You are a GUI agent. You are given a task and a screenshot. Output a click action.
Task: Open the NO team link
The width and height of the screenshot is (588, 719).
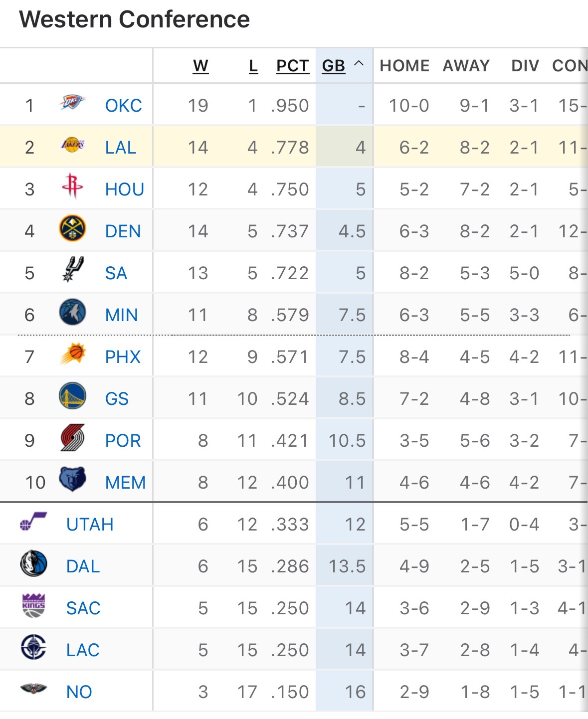(79, 692)
